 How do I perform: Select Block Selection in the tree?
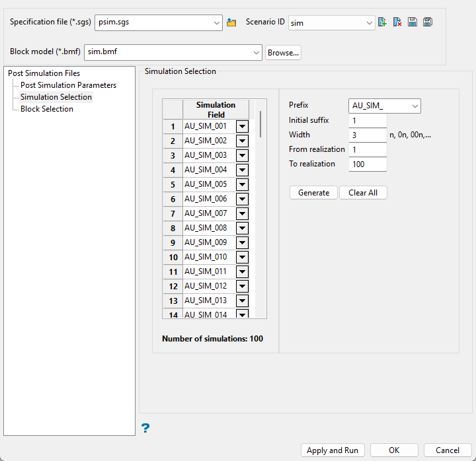[x=46, y=109]
